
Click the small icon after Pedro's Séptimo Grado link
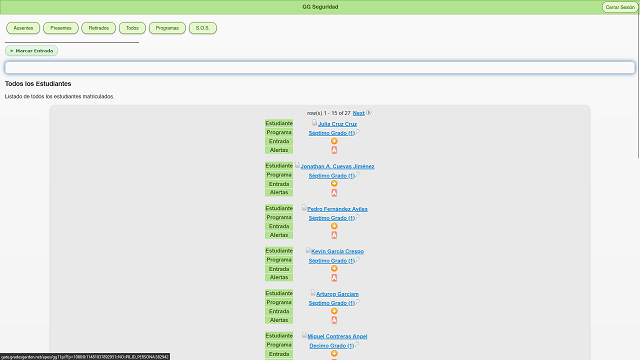coord(358,217)
